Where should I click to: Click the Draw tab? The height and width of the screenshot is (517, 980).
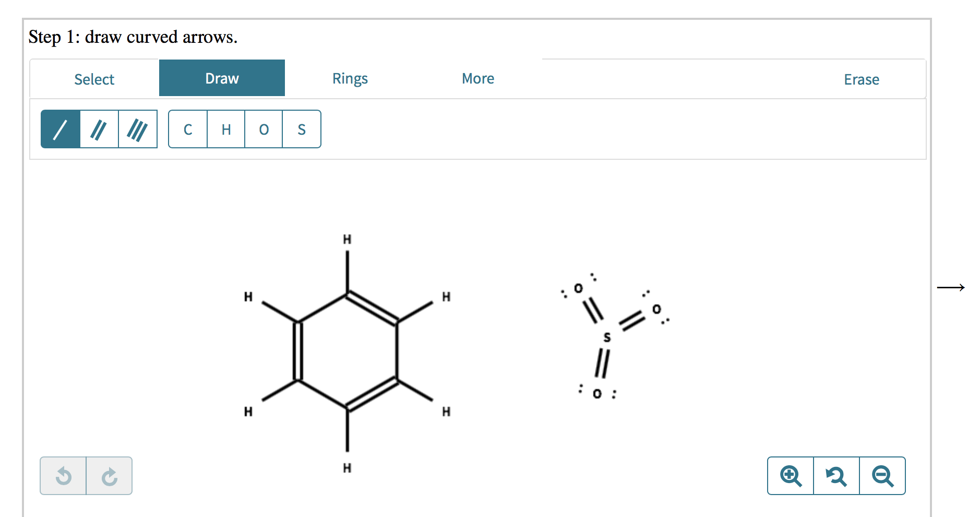(222, 78)
